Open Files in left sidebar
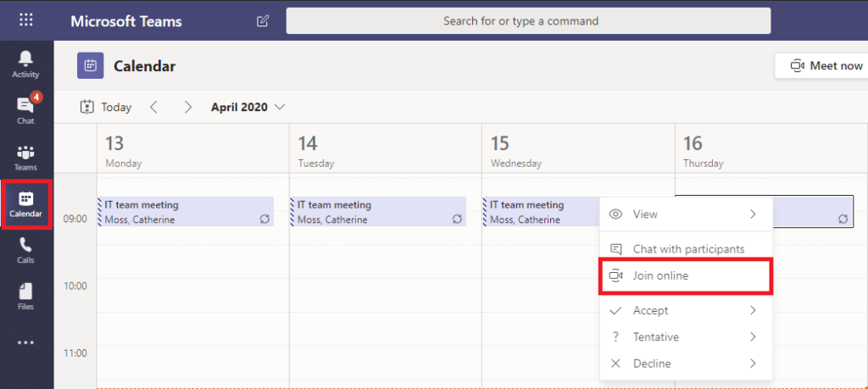The width and height of the screenshot is (868, 389). pos(26,297)
